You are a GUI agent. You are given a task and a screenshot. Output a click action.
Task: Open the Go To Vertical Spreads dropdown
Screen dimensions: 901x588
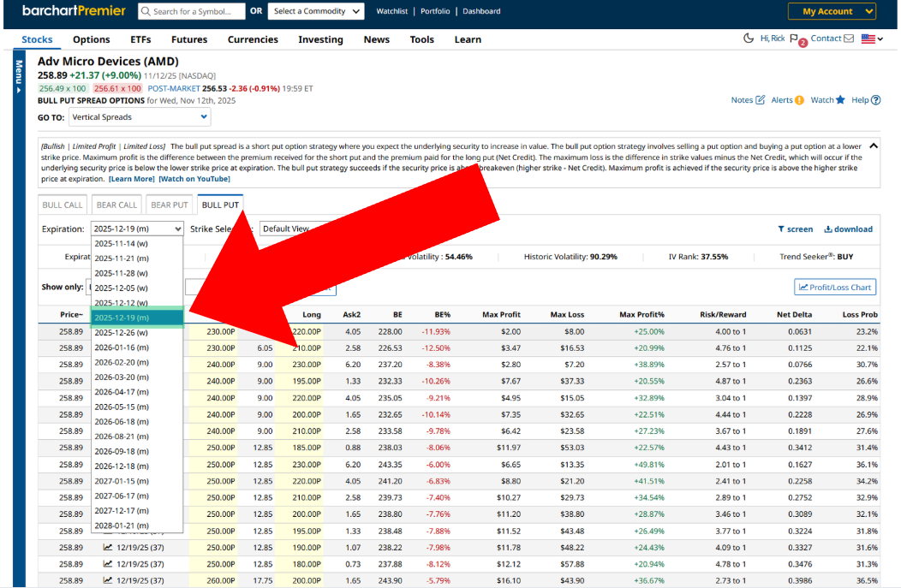(x=139, y=117)
